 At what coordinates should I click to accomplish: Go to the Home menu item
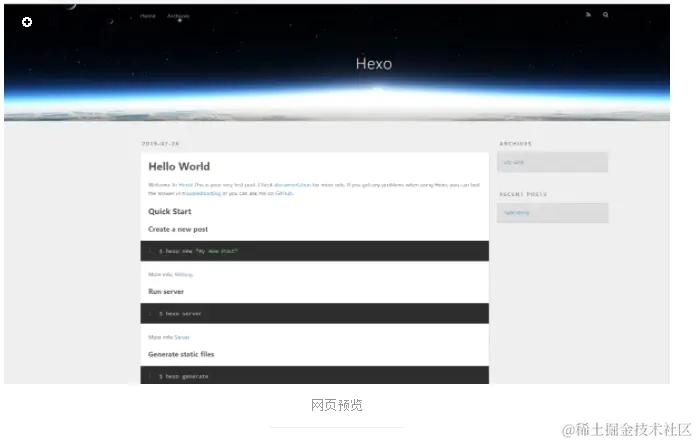pos(148,16)
